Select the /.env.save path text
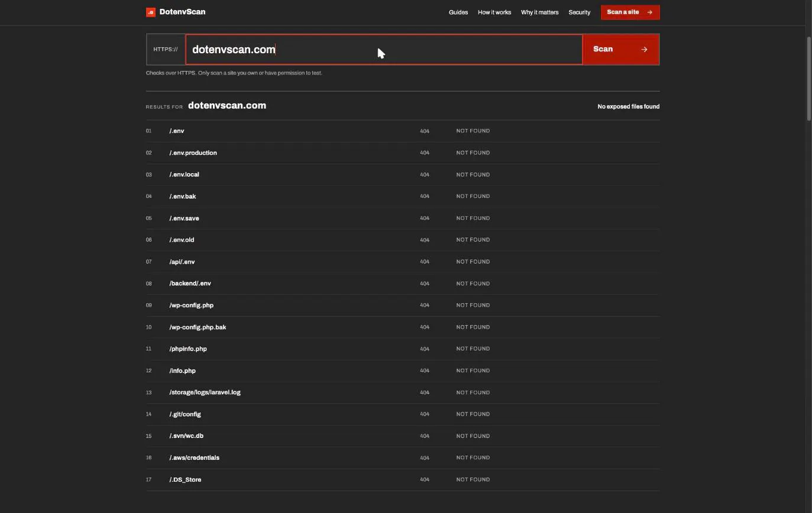 click(184, 218)
